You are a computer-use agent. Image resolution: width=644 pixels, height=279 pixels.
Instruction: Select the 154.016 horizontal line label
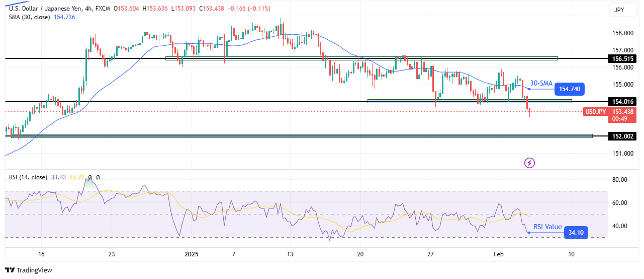(x=623, y=101)
